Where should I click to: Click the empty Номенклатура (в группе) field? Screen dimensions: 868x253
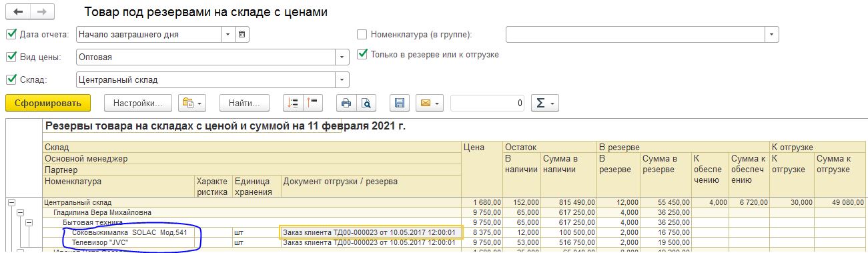point(636,34)
